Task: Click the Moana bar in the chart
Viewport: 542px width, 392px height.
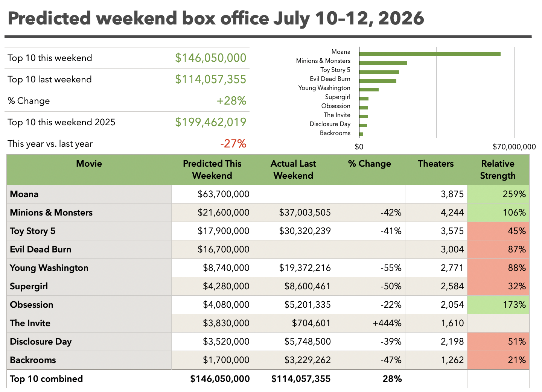Action: click(x=430, y=54)
